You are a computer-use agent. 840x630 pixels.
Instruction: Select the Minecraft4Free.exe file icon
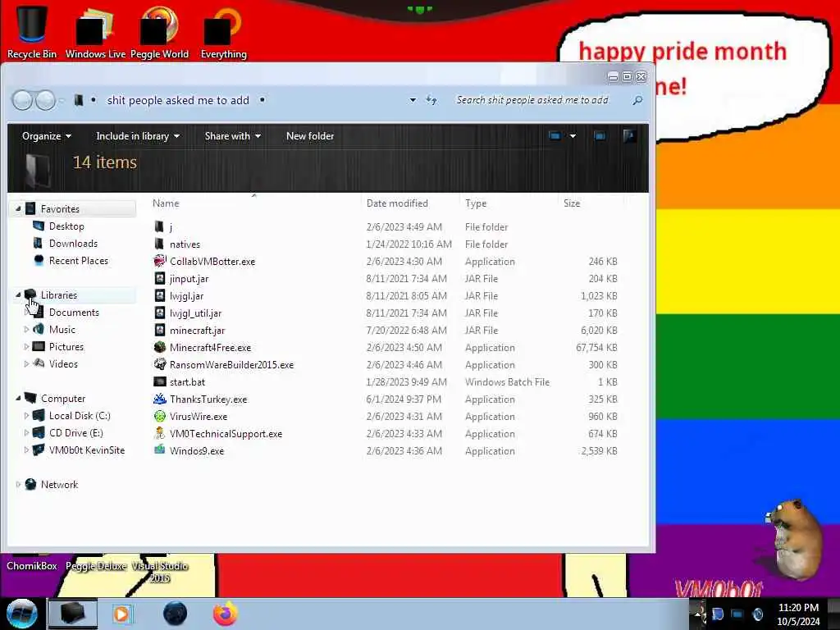tap(160, 347)
